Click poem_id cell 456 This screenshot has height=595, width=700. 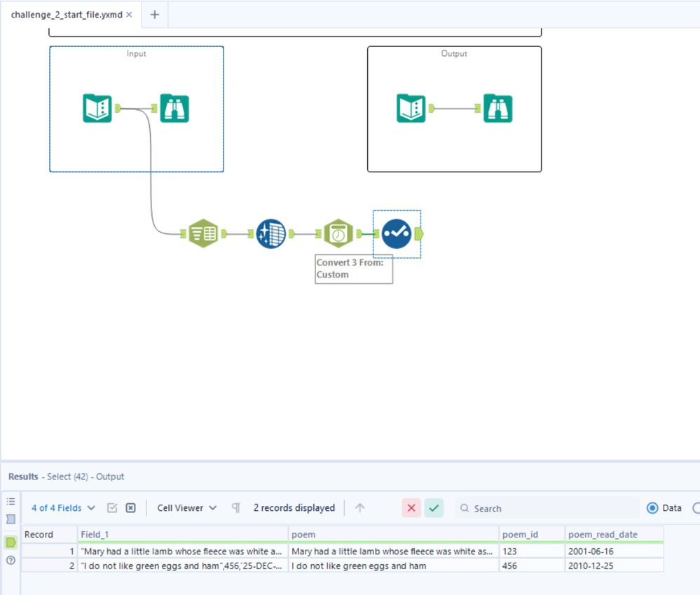coord(532,566)
